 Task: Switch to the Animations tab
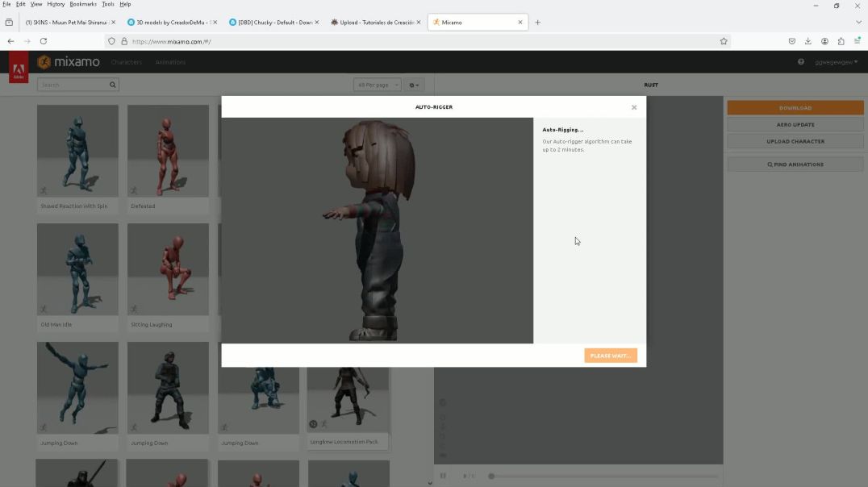click(170, 62)
